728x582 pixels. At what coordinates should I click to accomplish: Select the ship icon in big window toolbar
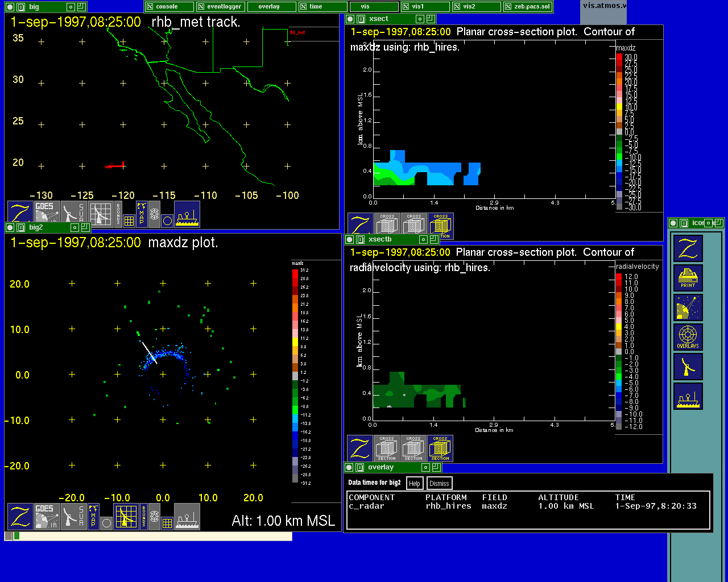click(187, 213)
